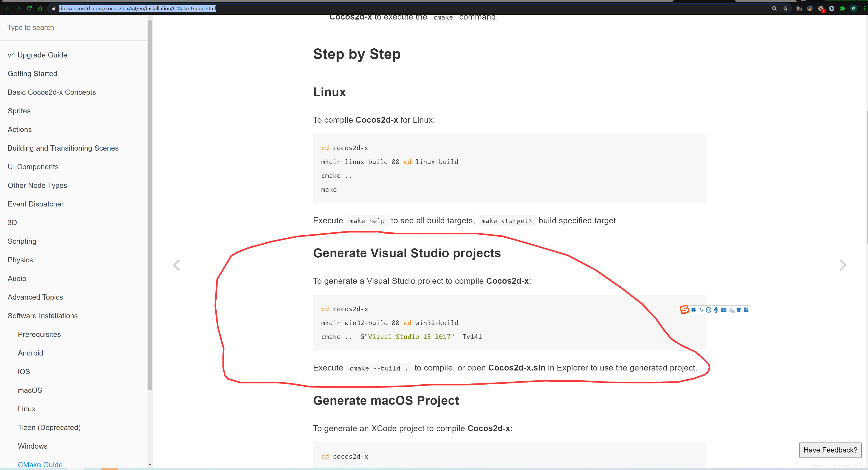Open the UI Components chapter
Viewport: 868px width, 470px height.
(x=33, y=167)
